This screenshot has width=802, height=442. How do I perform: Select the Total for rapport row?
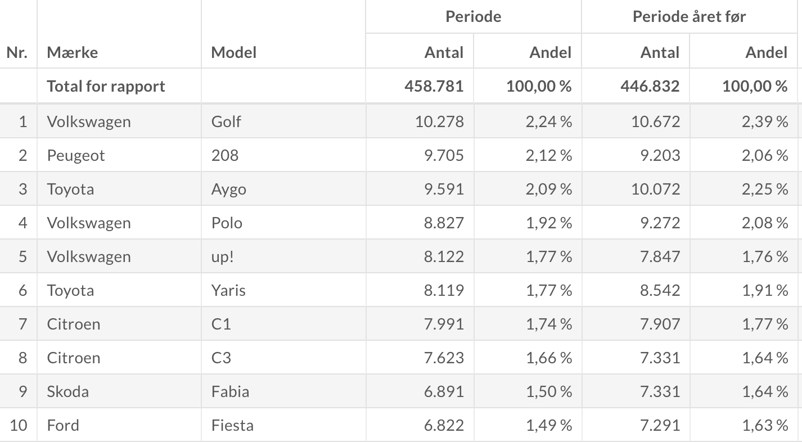point(106,86)
